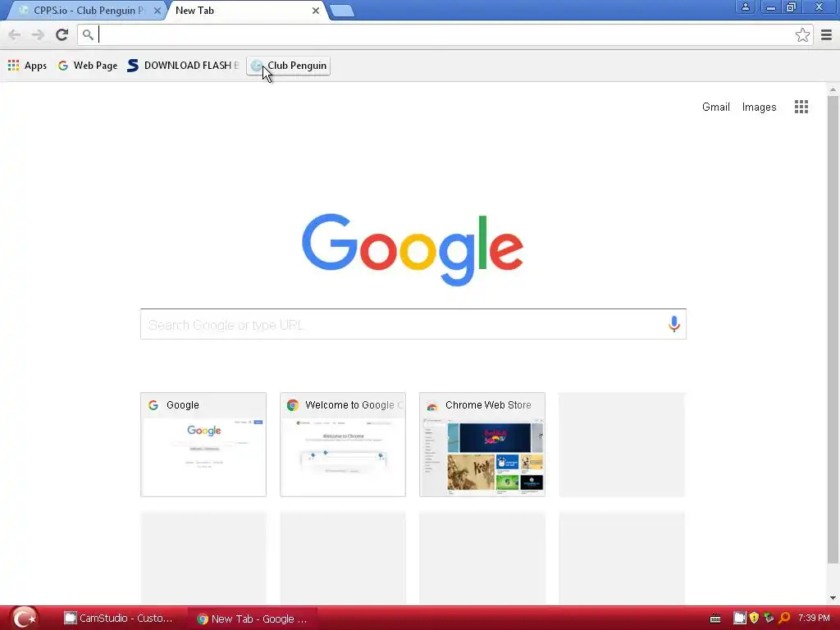Viewport: 840px width, 630px height.
Task: Click the Chrome user profile icon
Action: point(745,7)
